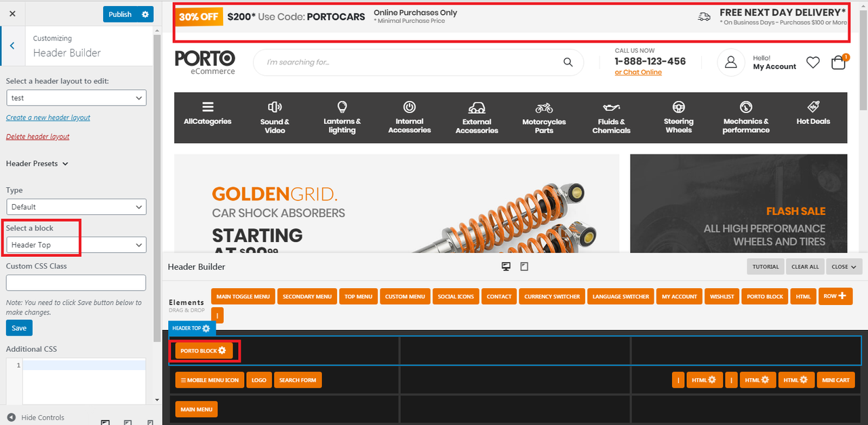Open the Select a block dropdown
The height and width of the screenshot is (425, 868).
click(x=76, y=245)
